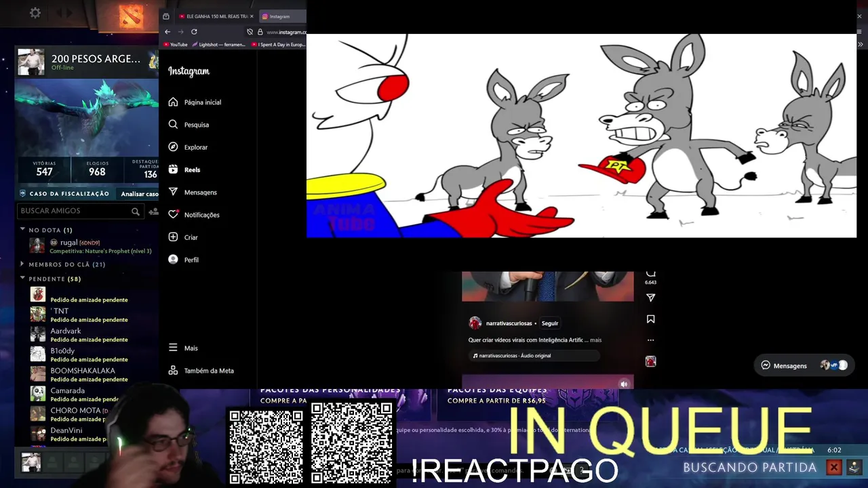Open I Spent A Day in Europe bookmark
The image size is (868, 488).
tap(278, 45)
